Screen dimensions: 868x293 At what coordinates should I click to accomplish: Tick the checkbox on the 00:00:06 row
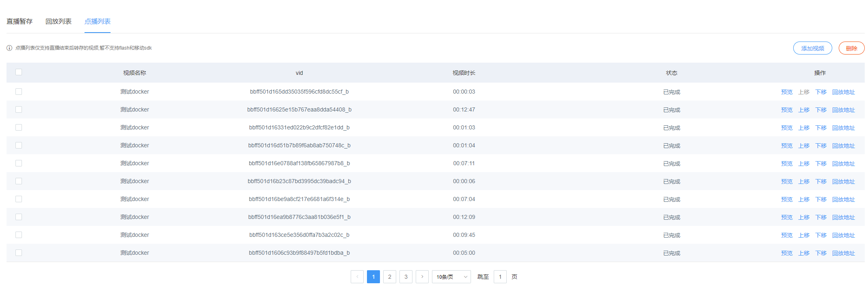pos(19,181)
